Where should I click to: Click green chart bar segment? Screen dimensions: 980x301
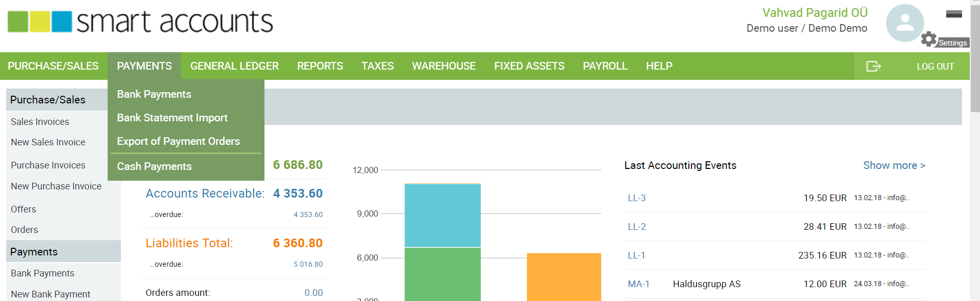point(442,274)
